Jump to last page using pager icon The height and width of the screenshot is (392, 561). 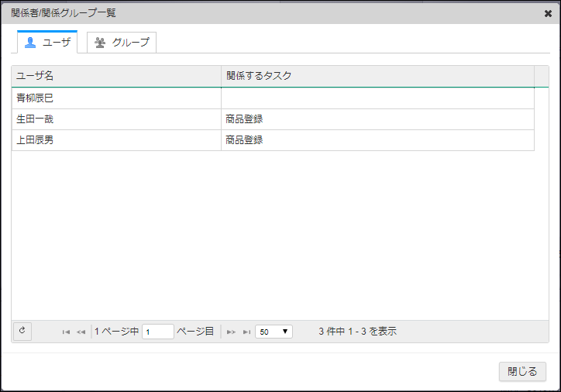click(x=246, y=332)
